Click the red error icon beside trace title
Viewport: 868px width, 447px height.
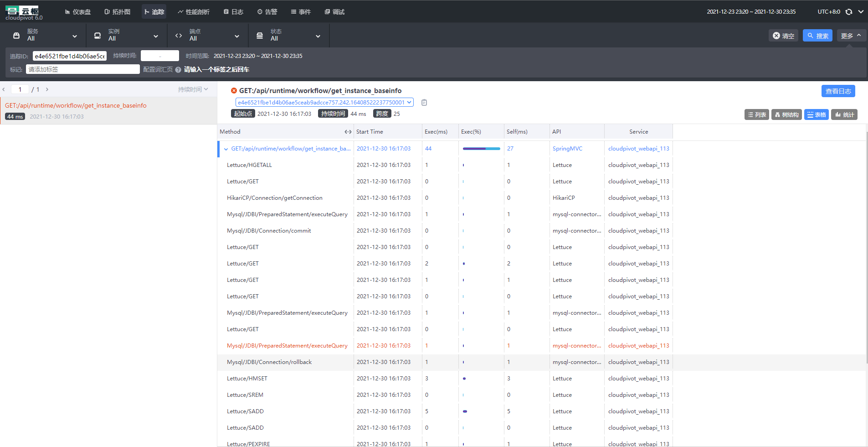[x=234, y=91]
